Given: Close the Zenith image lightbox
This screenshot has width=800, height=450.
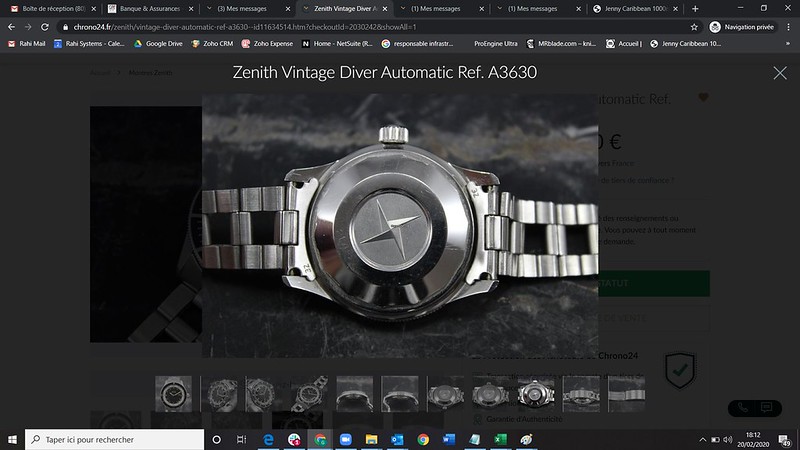Looking at the screenshot, I should 780,73.
